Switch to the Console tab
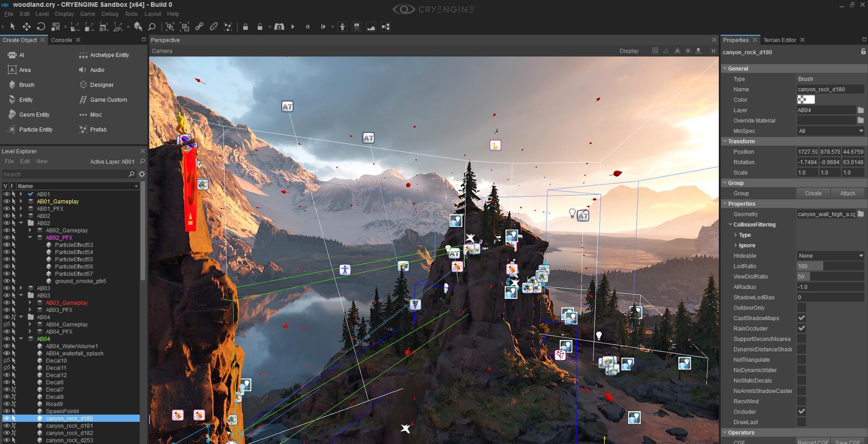The image size is (868, 444). point(61,40)
